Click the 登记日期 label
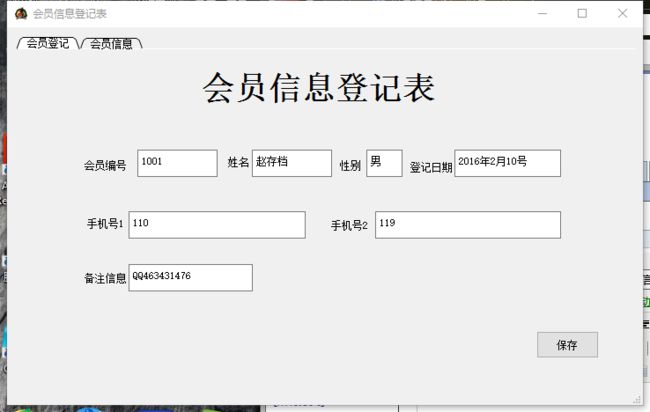 pos(431,167)
